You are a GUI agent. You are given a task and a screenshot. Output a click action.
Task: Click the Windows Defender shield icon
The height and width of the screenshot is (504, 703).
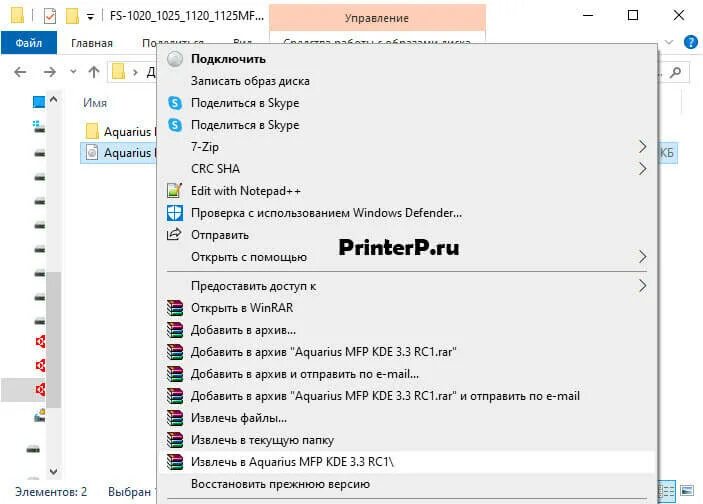[174, 213]
